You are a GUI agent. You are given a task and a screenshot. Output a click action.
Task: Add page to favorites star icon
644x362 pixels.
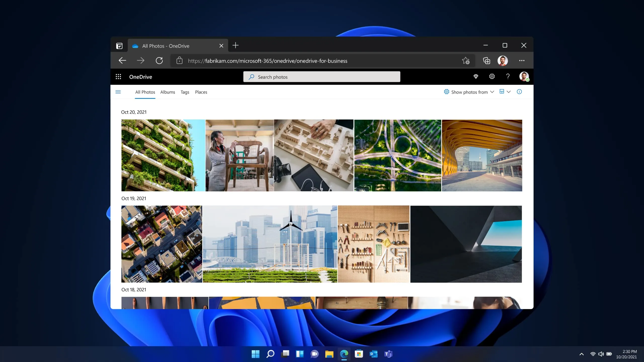[466, 61]
